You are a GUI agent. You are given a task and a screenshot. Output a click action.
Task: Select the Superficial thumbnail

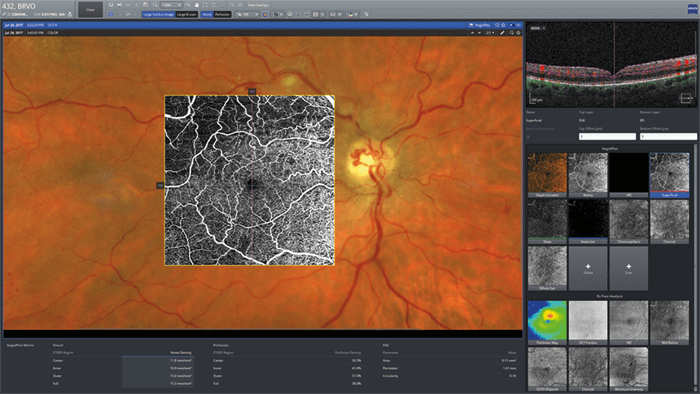point(669,175)
